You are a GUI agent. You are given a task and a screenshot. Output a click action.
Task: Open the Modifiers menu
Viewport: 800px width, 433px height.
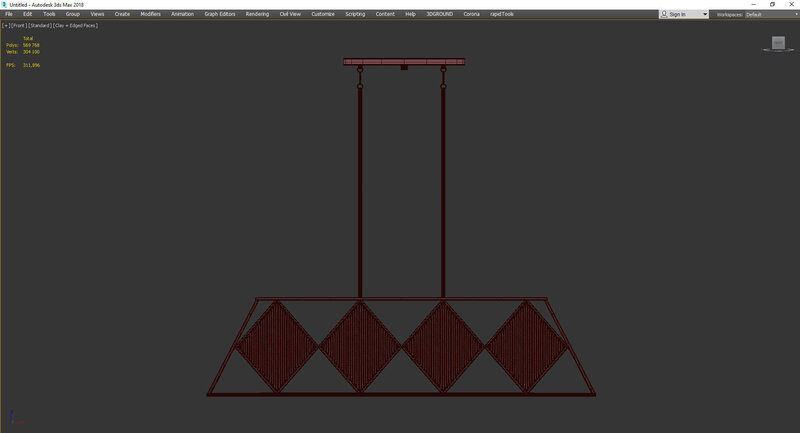150,14
